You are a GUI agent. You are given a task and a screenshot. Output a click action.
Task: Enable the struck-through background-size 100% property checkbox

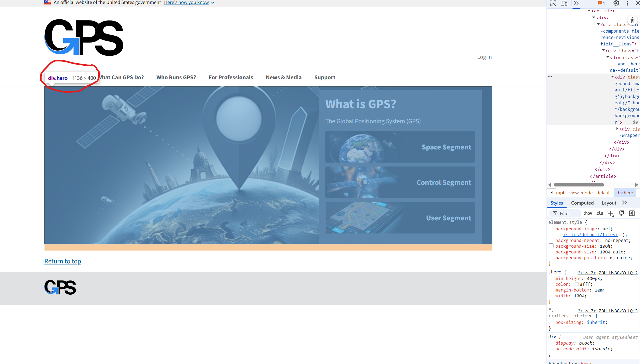(551, 246)
